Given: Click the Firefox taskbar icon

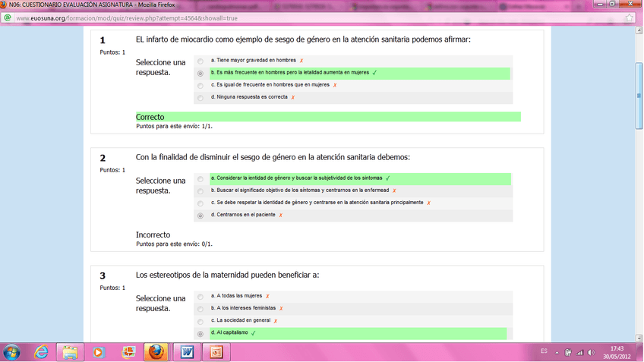Looking at the screenshot, I should coord(156,352).
